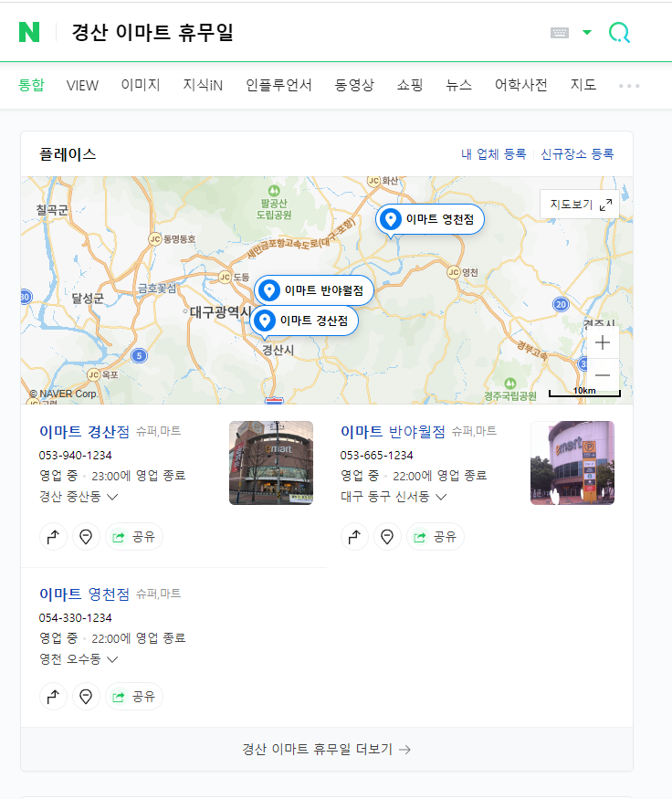Image resolution: width=672 pixels, height=799 pixels.
Task: Get directions to 이마트 영천점
Action: 53,697
